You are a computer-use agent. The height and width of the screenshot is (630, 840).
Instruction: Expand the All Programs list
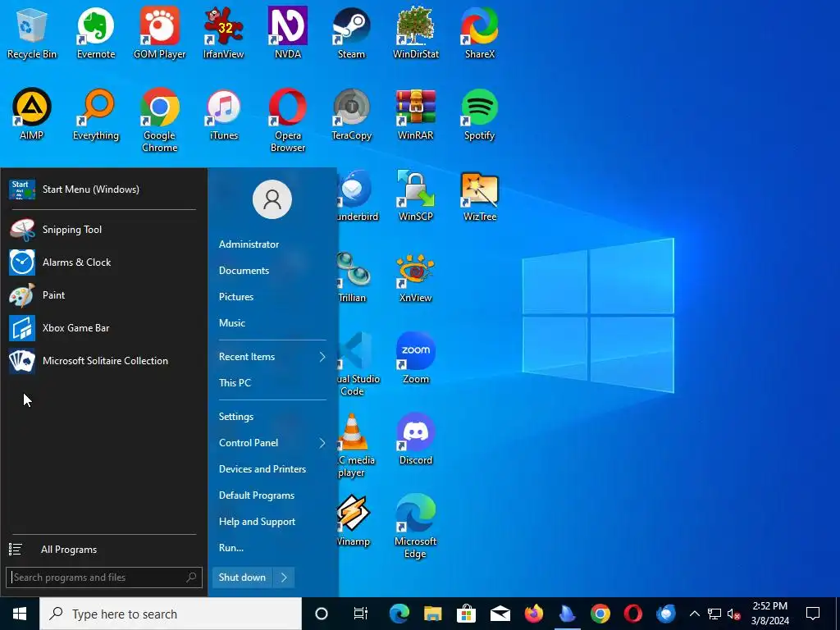pos(104,550)
